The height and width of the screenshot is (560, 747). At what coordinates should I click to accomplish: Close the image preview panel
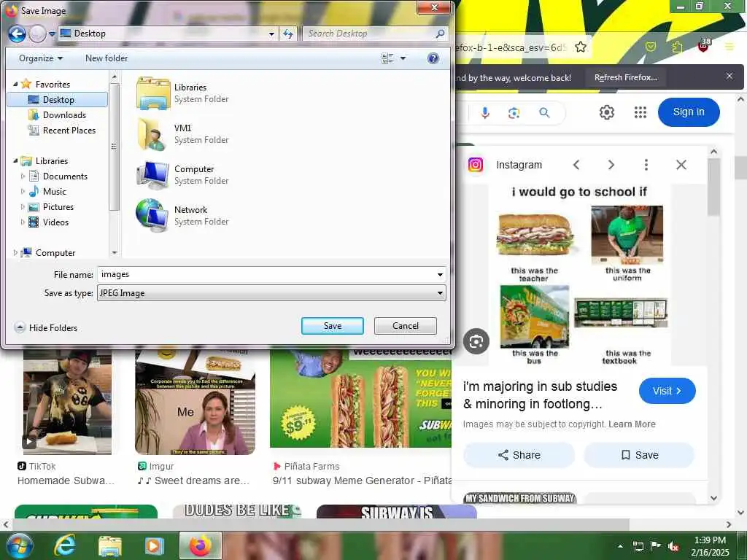[x=681, y=165]
